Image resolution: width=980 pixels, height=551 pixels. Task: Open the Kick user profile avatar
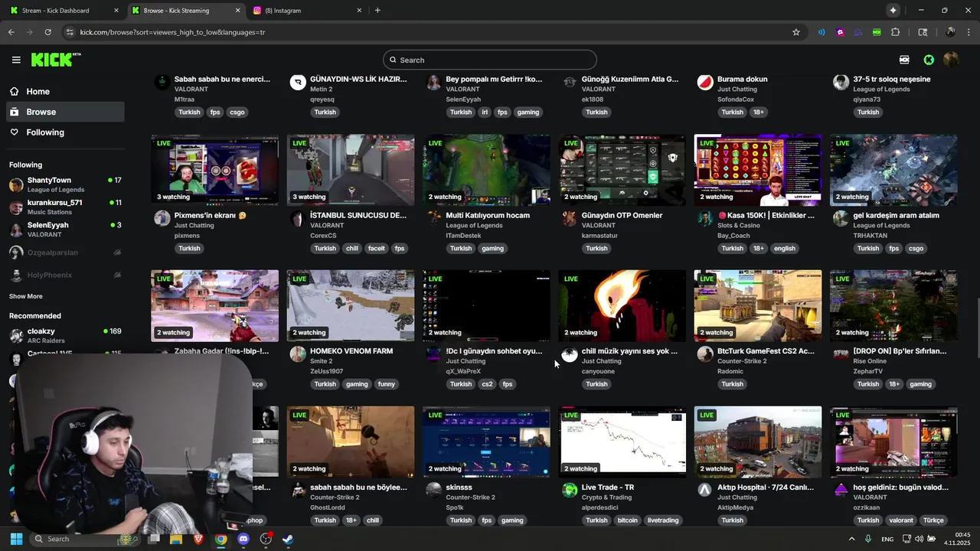click(951, 60)
